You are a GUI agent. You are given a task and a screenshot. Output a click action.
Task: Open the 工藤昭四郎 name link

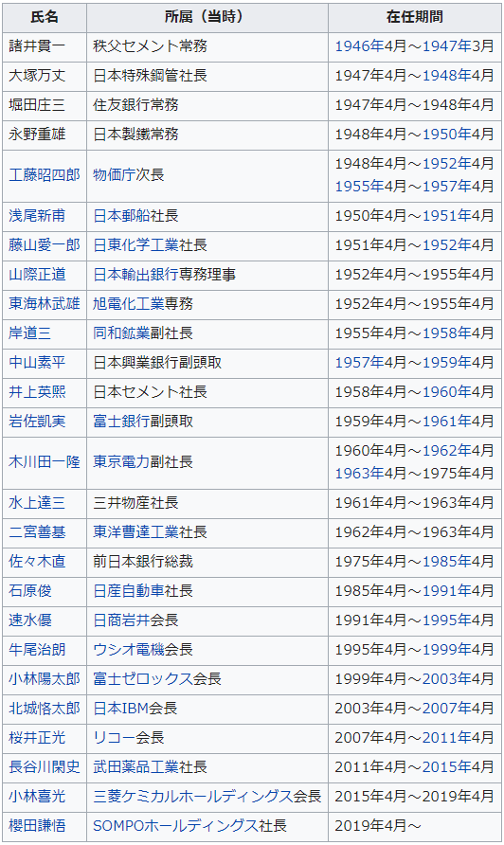point(45,175)
